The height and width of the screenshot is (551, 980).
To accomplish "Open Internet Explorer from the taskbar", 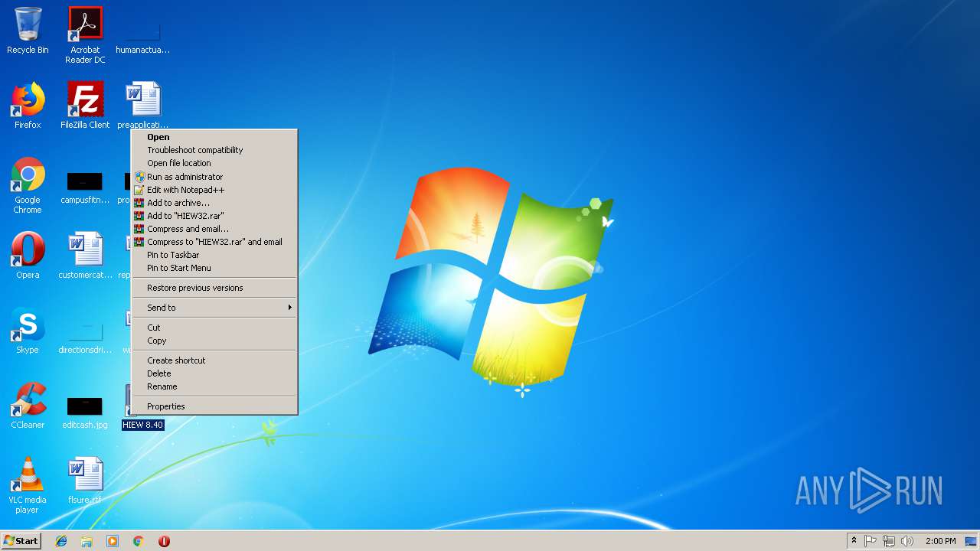I will point(61,541).
